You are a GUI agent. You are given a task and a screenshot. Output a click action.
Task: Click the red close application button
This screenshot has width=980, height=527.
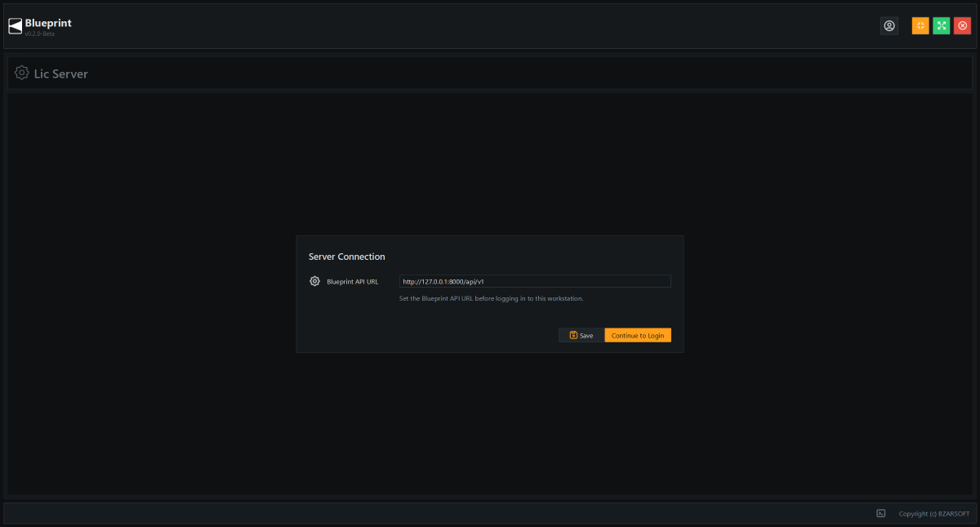(x=963, y=26)
